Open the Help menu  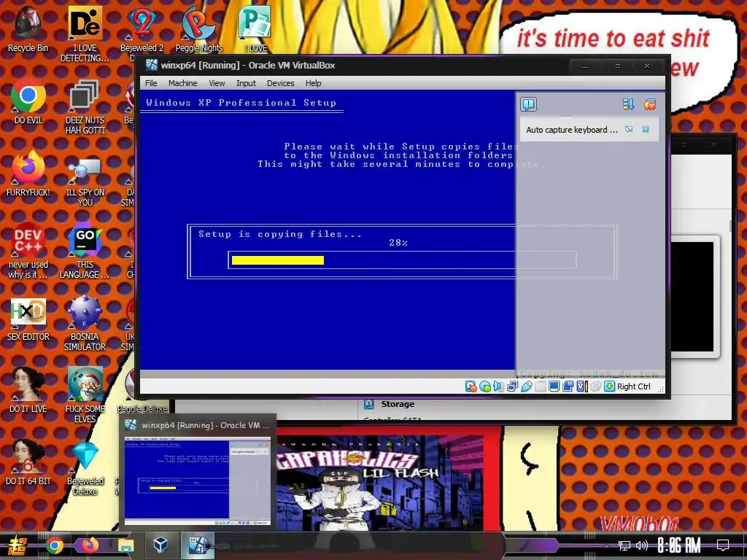313,83
